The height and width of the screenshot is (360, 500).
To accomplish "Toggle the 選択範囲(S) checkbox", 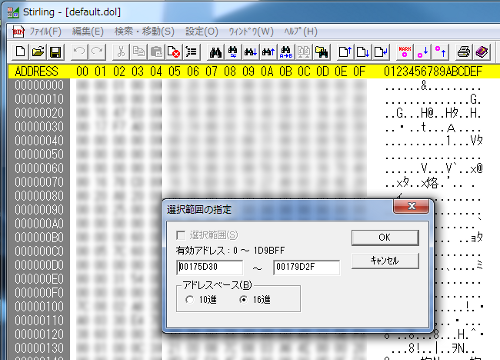I will click(180, 235).
